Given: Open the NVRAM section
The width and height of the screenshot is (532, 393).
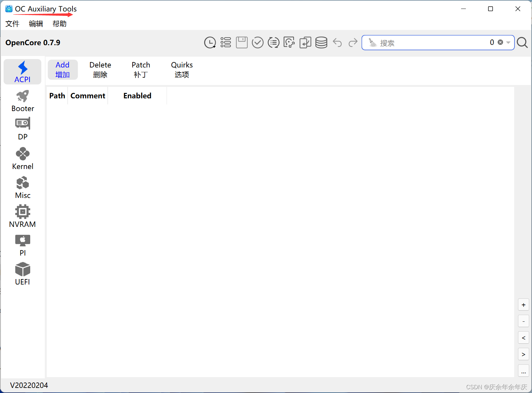Looking at the screenshot, I should (x=23, y=216).
